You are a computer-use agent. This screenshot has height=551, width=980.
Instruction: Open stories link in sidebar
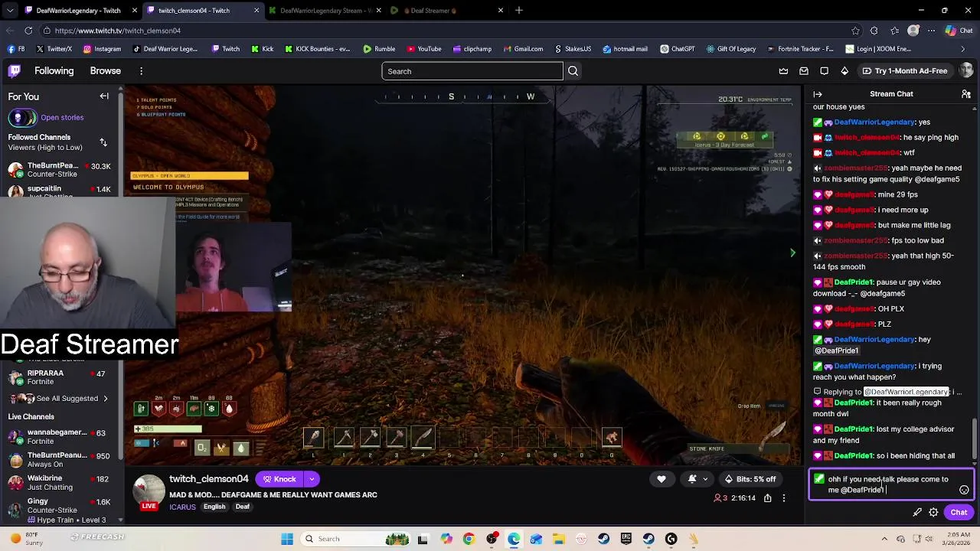[x=62, y=118]
